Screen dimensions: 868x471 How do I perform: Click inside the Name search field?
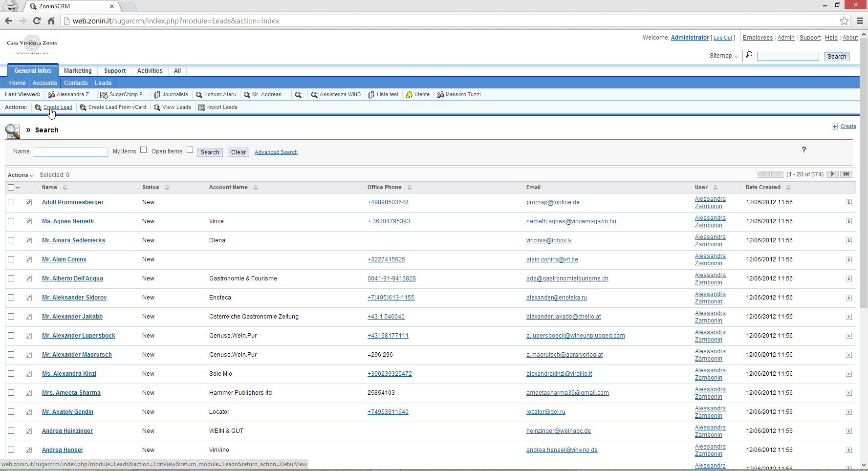point(71,152)
